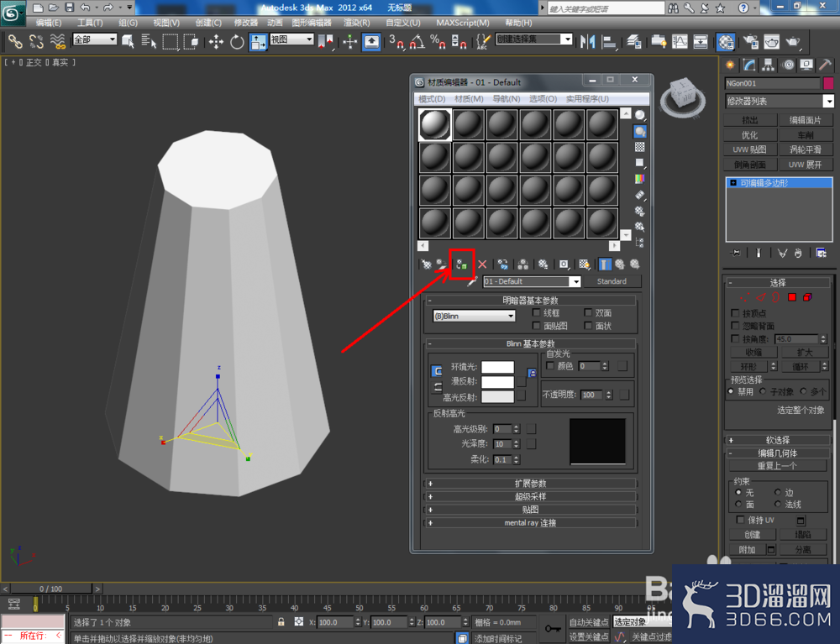
Task: Click the 收缩 shrink selection button
Action: tap(753, 353)
